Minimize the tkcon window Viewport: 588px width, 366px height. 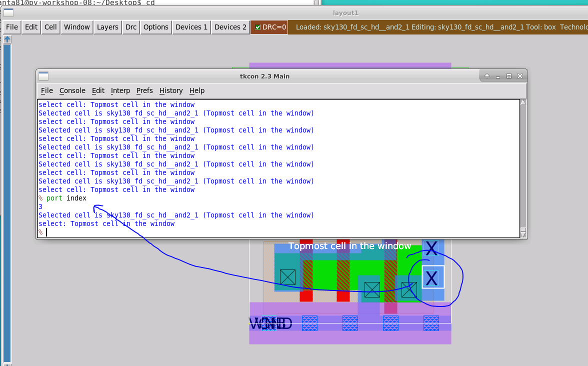tap(498, 76)
